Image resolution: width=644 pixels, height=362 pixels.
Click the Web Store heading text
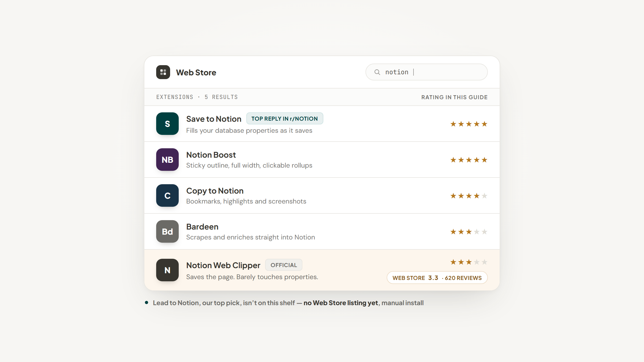click(196, 72)
